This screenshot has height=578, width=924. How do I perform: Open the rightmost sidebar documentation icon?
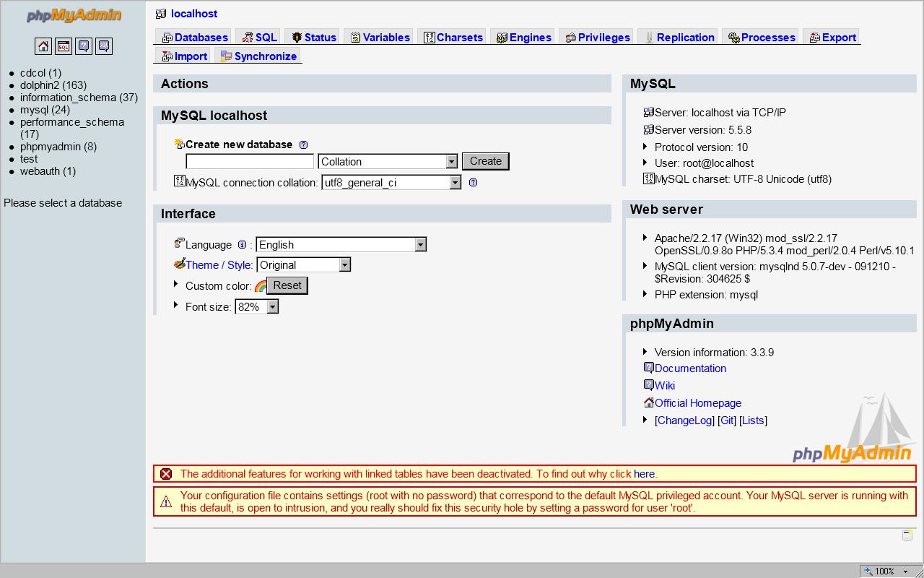click(x=104, y=46)
